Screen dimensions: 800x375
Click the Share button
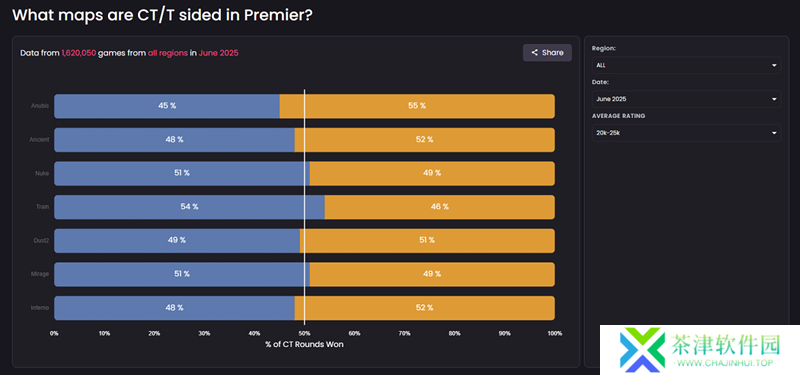click(547, 53)
